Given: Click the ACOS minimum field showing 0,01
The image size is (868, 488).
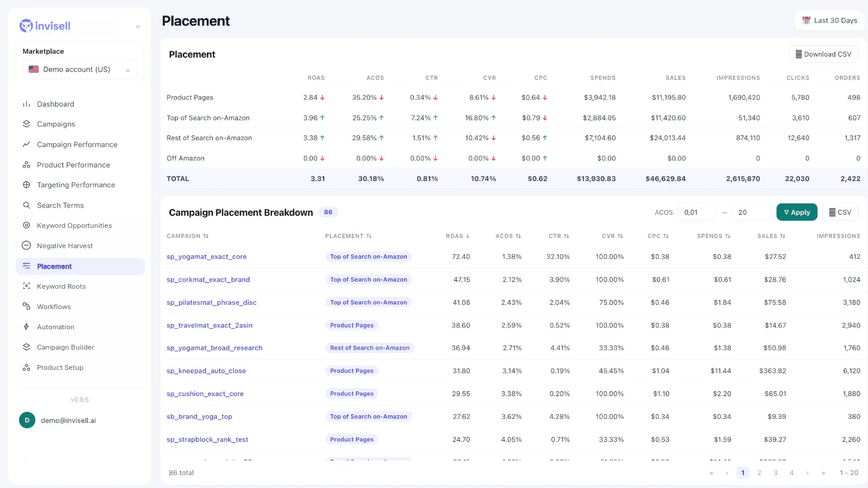Looking at the screenshot, I should (x=697, y=212).
